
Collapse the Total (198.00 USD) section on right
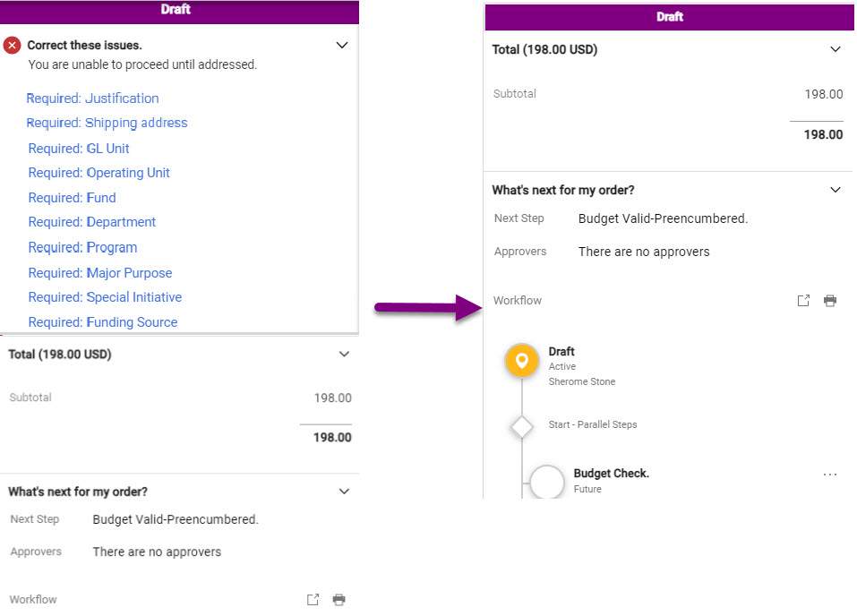point(836,49)
